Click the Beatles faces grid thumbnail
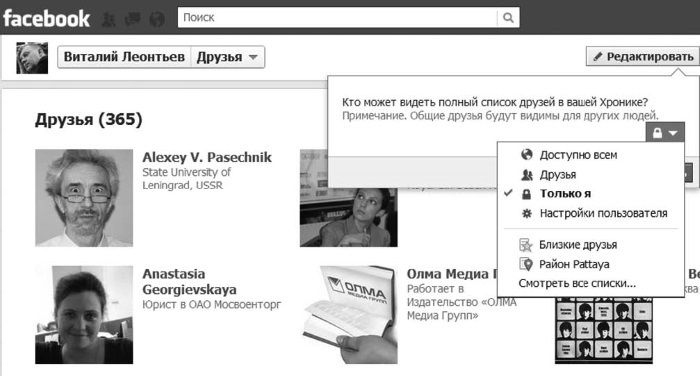This screenshot has width=700, height=376. pos(604,330)
